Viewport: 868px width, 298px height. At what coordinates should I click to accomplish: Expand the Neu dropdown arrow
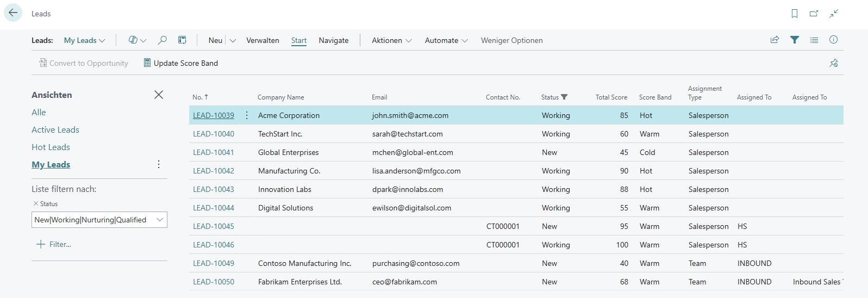(233, 41)
